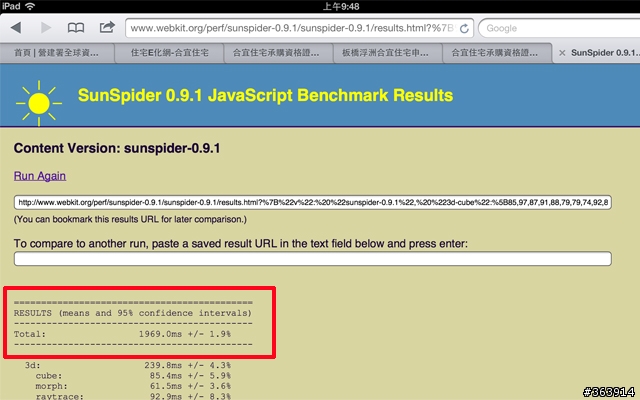Switch to the 板橋浮洲合宜住宅申 tab
The height and width of the screenshot is (400, 640).
386,53
